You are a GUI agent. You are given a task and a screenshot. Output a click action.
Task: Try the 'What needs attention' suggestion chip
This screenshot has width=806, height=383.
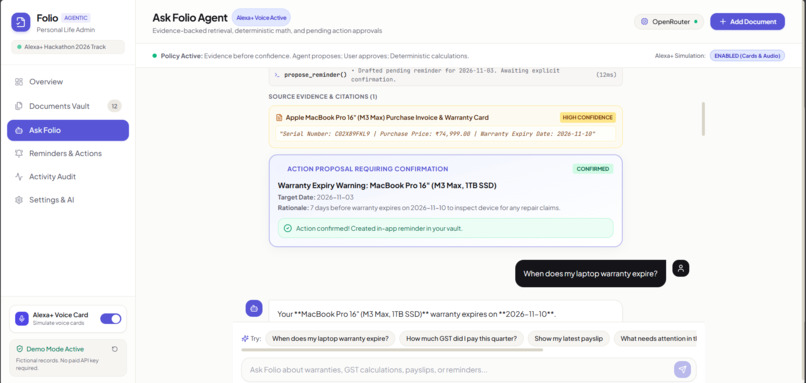[x=655, y=339]
